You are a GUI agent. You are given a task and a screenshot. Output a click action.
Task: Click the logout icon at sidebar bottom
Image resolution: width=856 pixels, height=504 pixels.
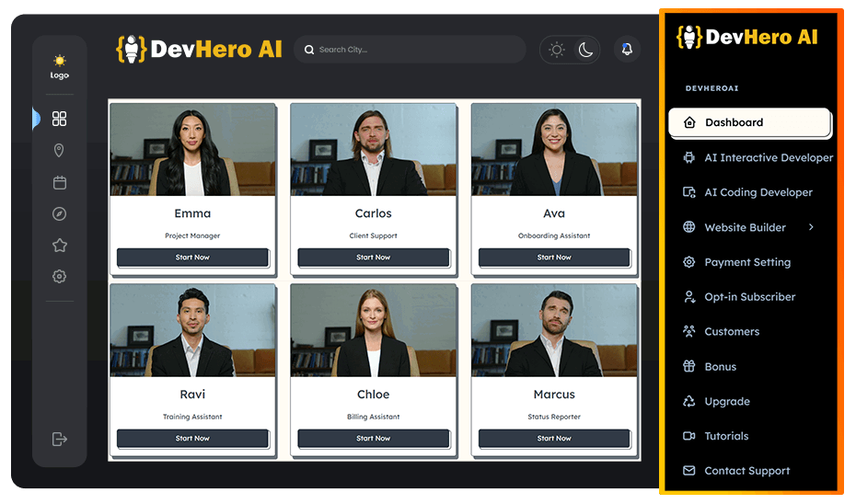point(59,440)
